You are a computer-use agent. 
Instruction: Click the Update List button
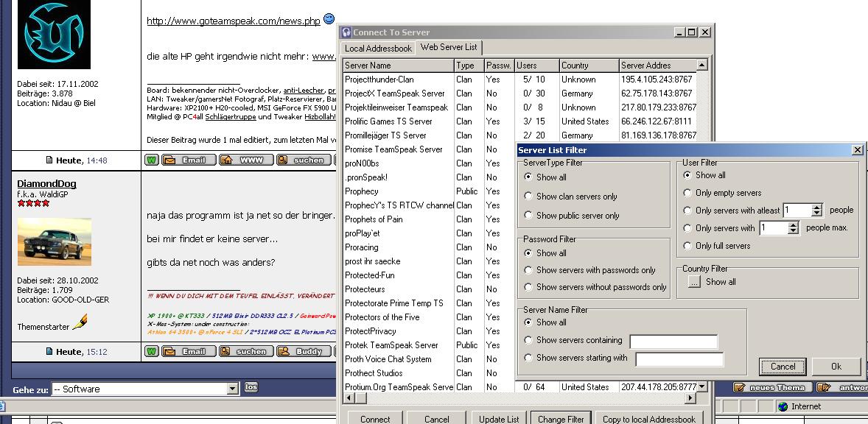click(499, 419)
